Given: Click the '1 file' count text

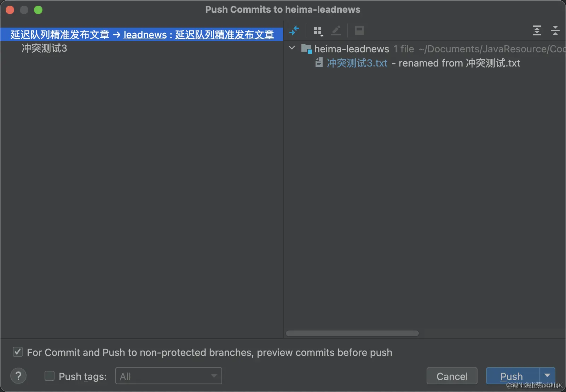Looking at the screenshot, I should [404, 49].
